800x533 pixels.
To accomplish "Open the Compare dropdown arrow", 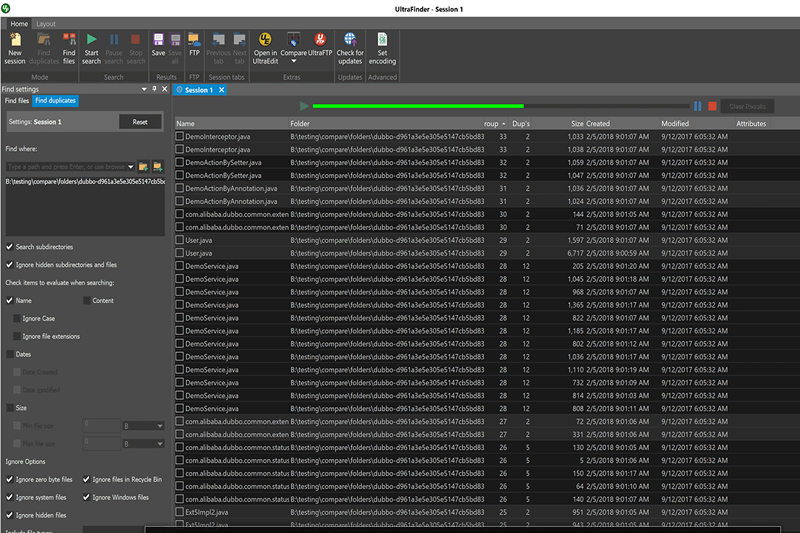I will point(293,61).
